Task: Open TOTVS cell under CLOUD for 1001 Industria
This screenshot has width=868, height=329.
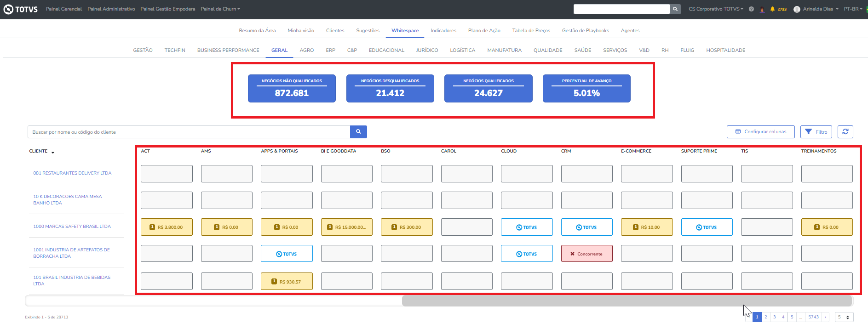Action: [527, 254]
